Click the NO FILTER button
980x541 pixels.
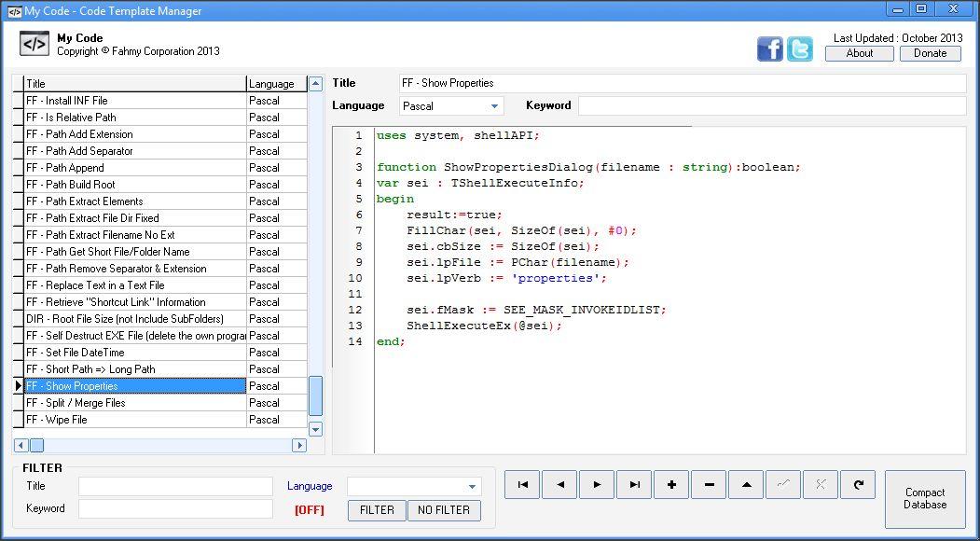pyautogui.click(x=444, y=510)
